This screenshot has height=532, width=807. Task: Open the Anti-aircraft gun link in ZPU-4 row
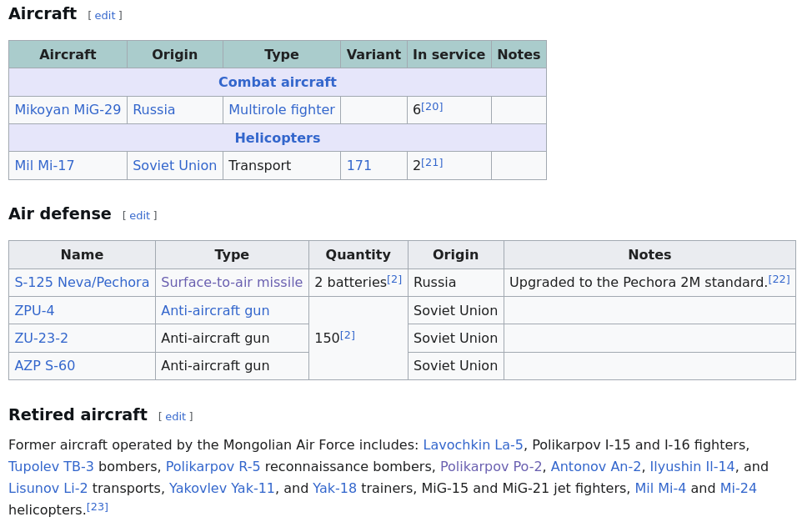[215, 310]
